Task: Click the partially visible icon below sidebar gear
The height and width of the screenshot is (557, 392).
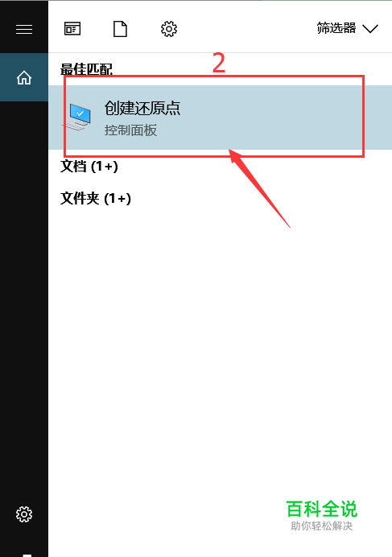Action: 27,555
